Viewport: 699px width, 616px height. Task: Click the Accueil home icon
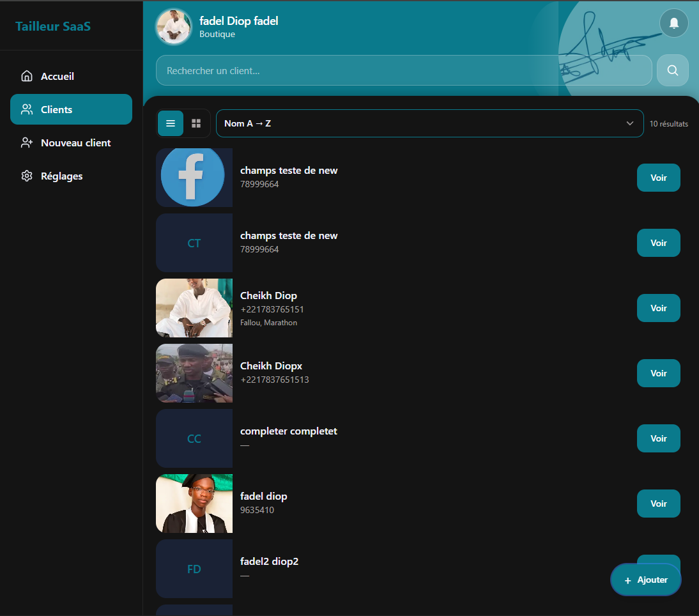27,76
